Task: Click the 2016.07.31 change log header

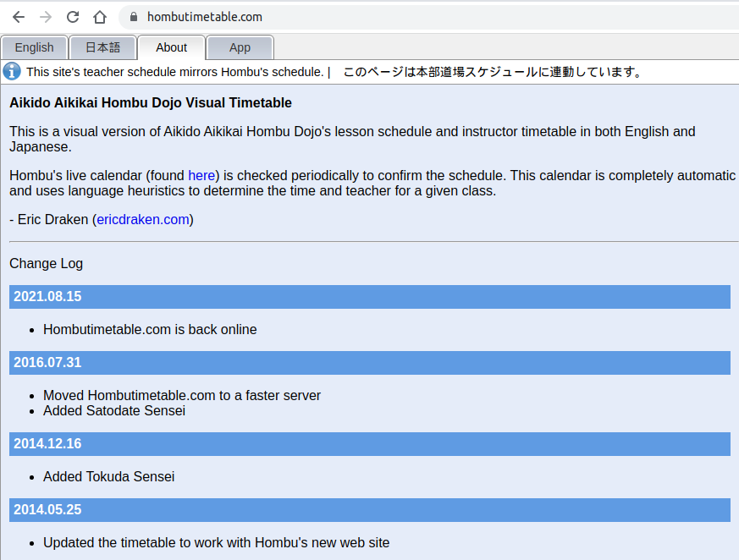Action: pos(369,363)
